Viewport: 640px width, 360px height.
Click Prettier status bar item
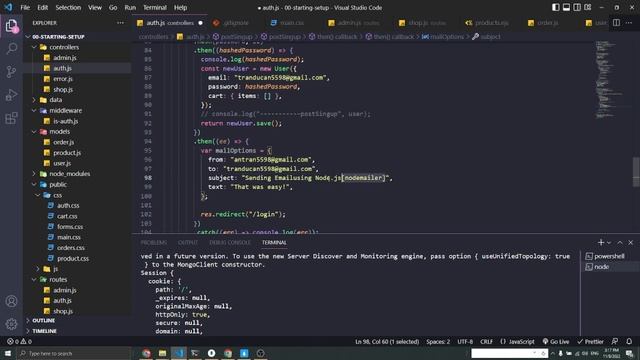tap(590, 342)
